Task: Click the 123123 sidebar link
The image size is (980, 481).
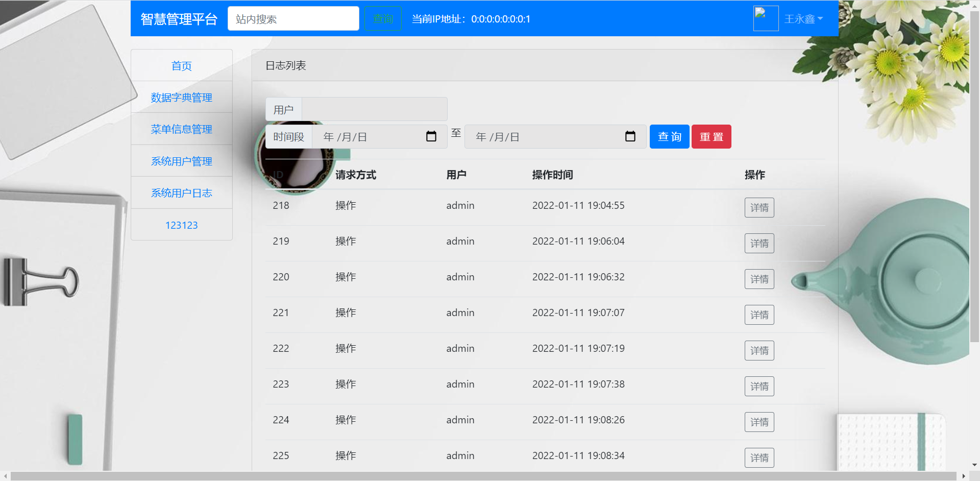Action: point(181,225)
